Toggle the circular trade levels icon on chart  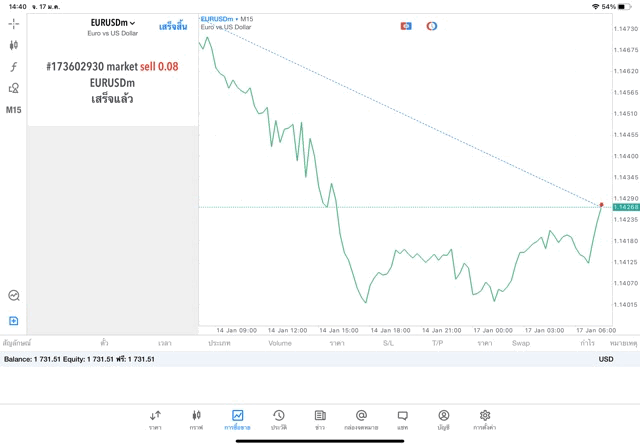pyautogui.click(x=432, y=25)
